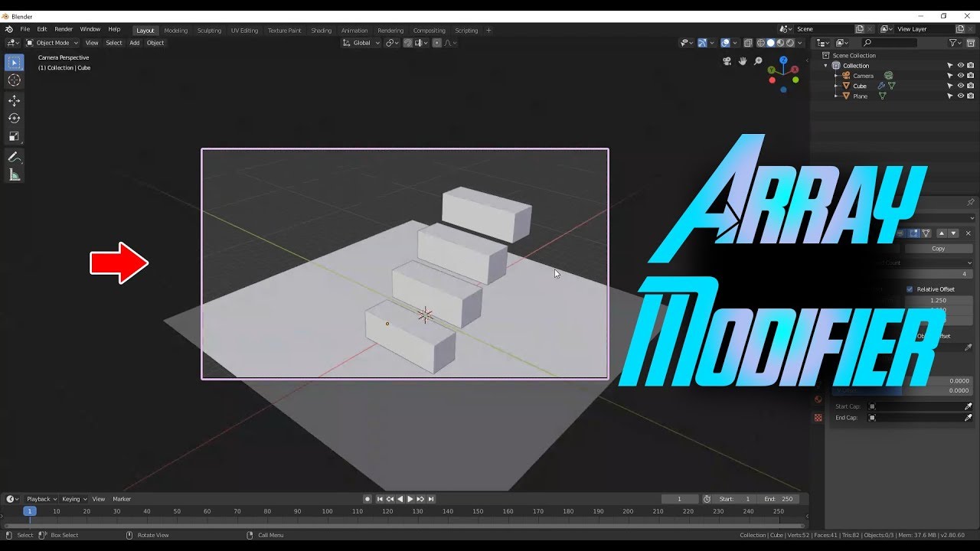Viewport: 980px width, 551px height.
Task: Choose the Measure ruler tool
Action: pos(14,175)
